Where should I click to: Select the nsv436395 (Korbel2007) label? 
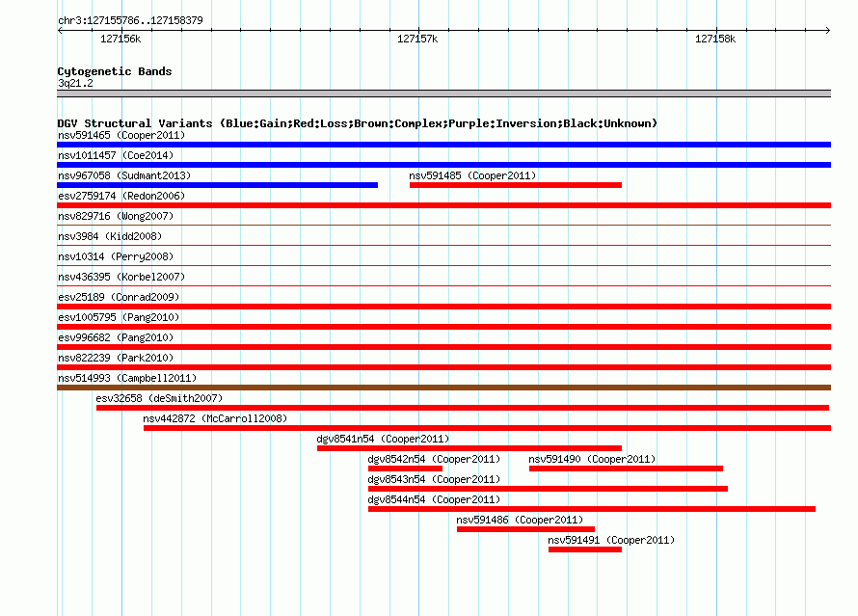pyautogui.click(x=121, y=277)
